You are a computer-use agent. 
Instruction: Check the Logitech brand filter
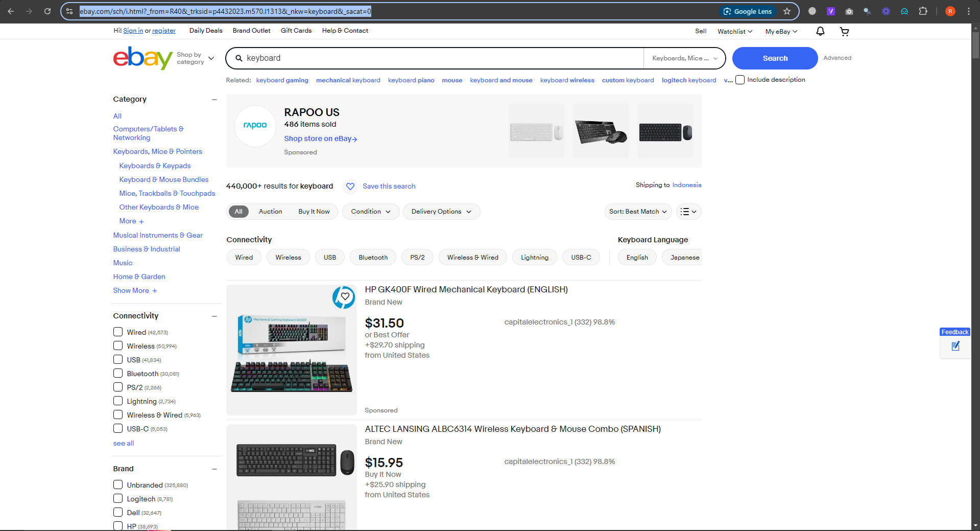pos(118,499)
